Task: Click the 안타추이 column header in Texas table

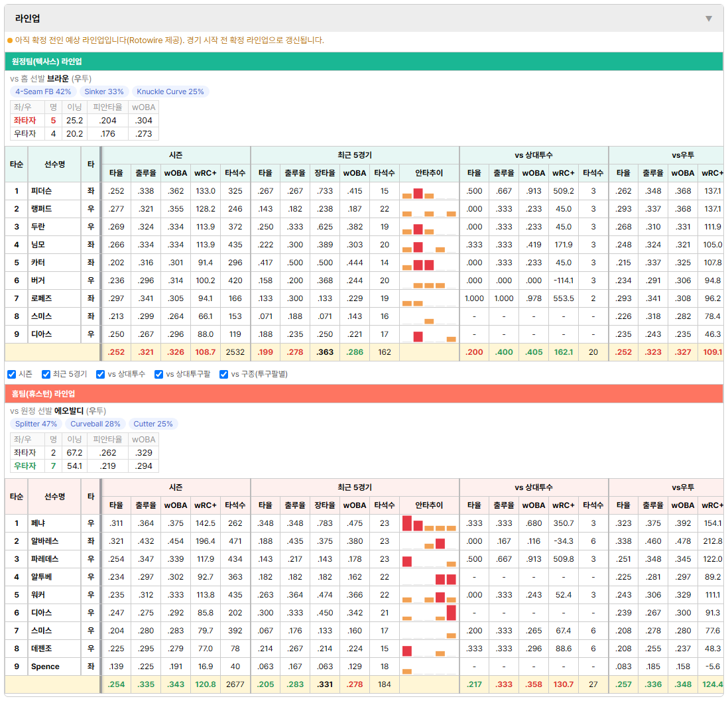Action: pyautogui.click(x=429, y=173)
